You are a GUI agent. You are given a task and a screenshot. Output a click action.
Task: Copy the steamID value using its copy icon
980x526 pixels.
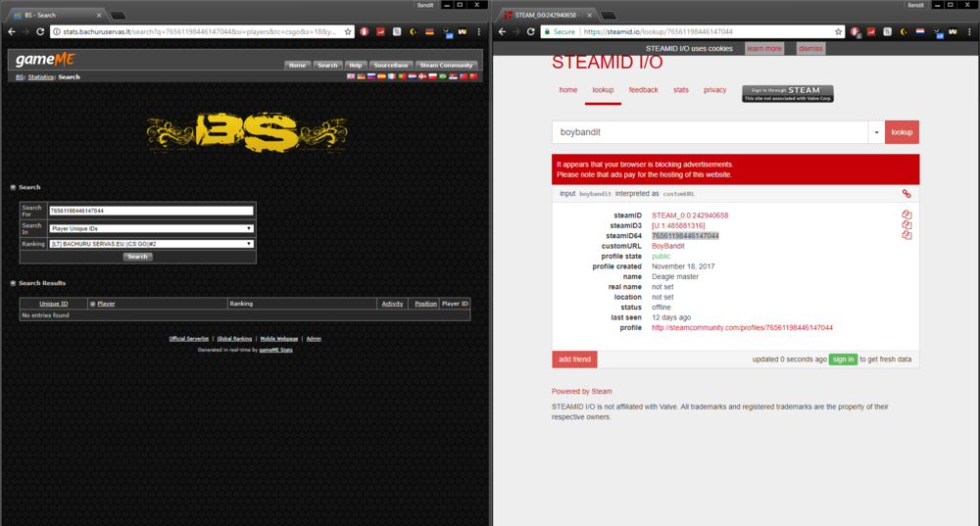coord(906,215)
